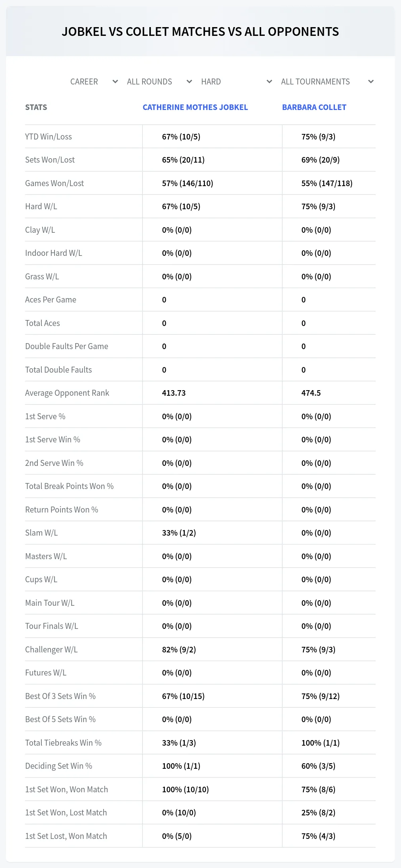Screen dimensions: 401x868
Task: Click Jobkel's Challenger W/L value 82% (9/2)
Action: [x=179, y=650]
